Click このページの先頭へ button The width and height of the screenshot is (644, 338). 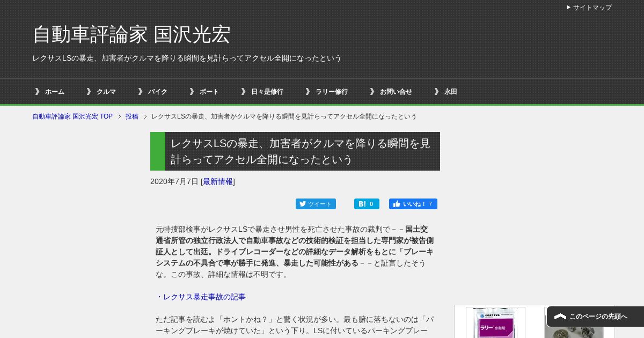click(595, 317)
